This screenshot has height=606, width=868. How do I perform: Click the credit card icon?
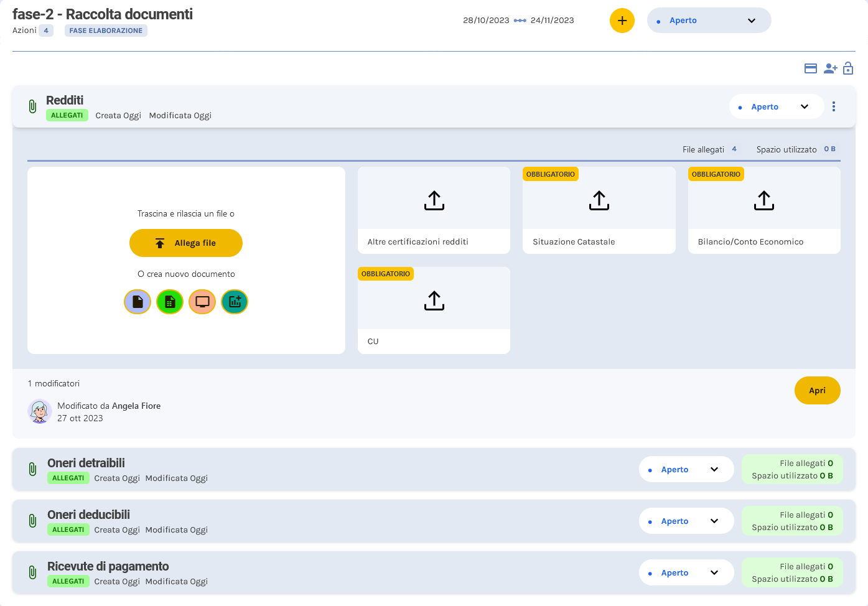tap(810, 68)
